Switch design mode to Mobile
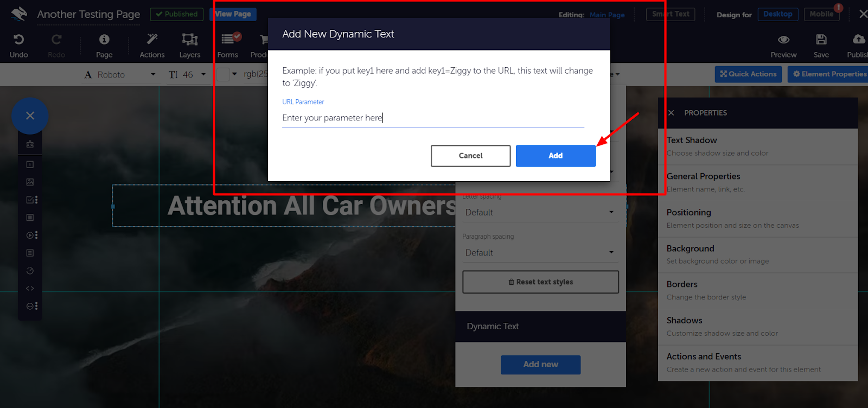 tap(821, 14)
